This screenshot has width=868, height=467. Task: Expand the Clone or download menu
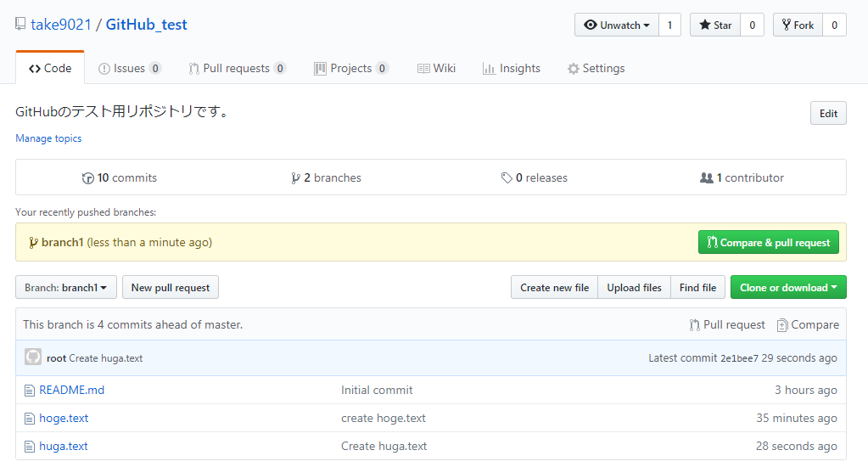pos(788,288)
